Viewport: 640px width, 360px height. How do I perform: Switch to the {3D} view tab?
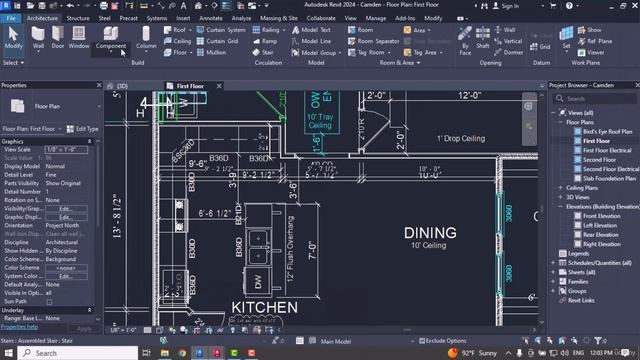(x=122, y=86)
